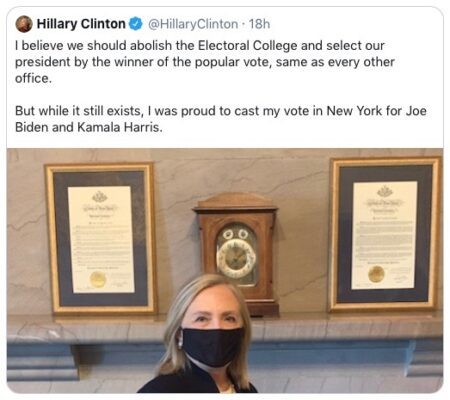This screenshot has height=400, width=450.
Task: Open the attached photo on the black face mask
Action: [x=212, y=346]
